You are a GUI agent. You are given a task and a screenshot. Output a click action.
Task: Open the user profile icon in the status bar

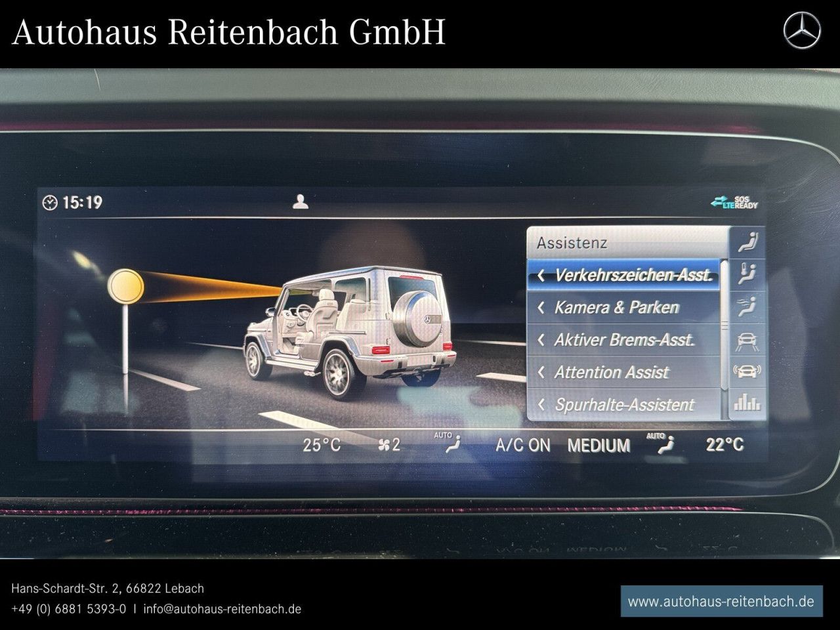301,201
